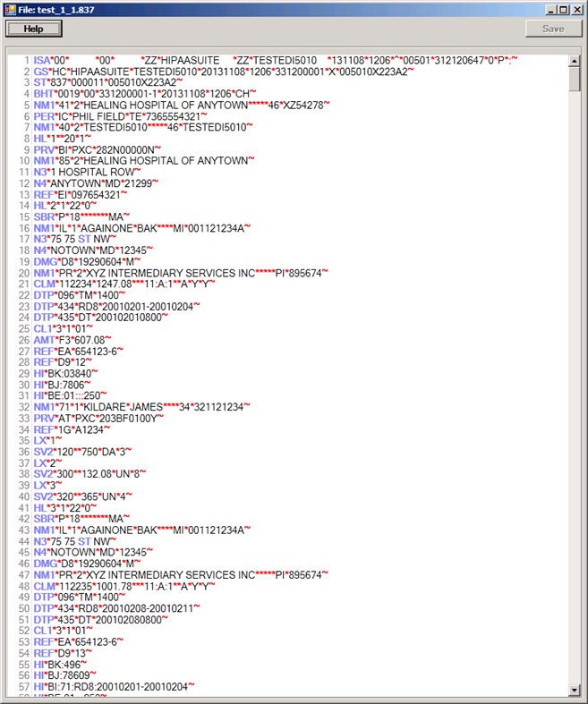Click the scrollbar up arrow
Image resolution: width=588 pixels, height=704 pixels.
coord(575,62)
